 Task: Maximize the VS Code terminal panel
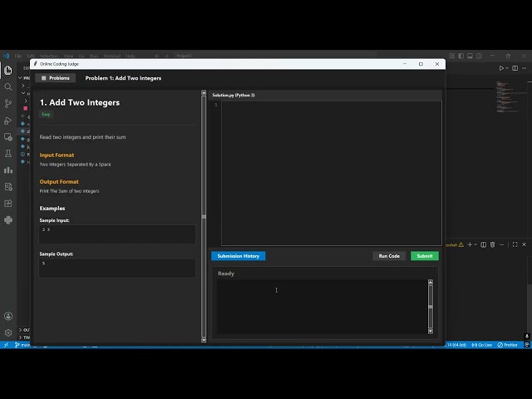click(x=515, y=244)
